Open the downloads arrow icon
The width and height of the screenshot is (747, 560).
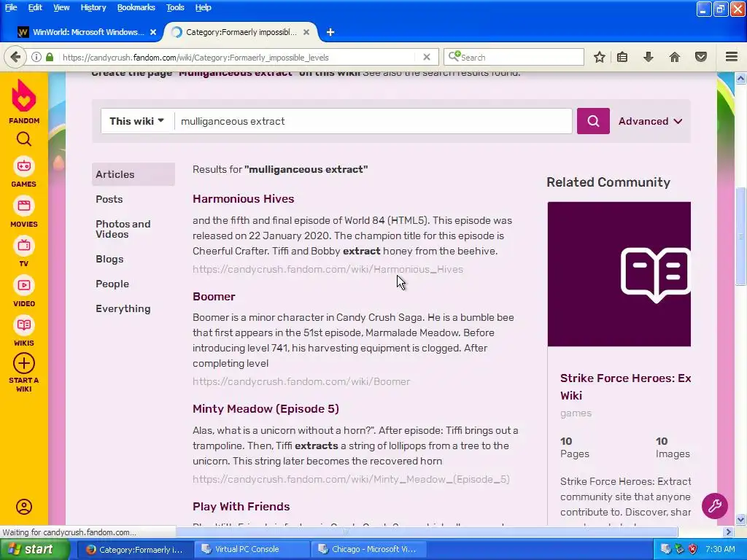tap(648, 57)
